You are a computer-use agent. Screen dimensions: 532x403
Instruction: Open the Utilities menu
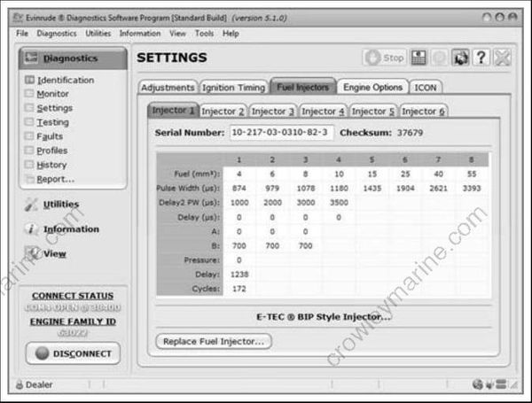[98, 34]
